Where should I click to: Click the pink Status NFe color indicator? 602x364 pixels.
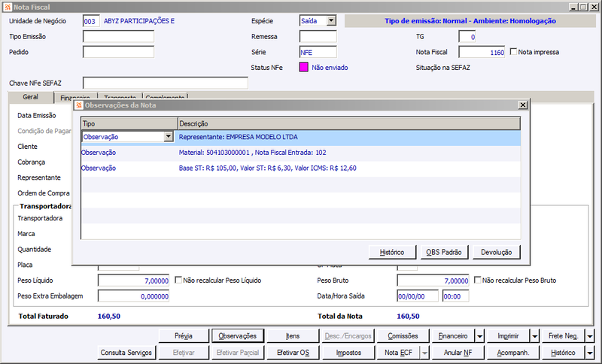point(304,68)
